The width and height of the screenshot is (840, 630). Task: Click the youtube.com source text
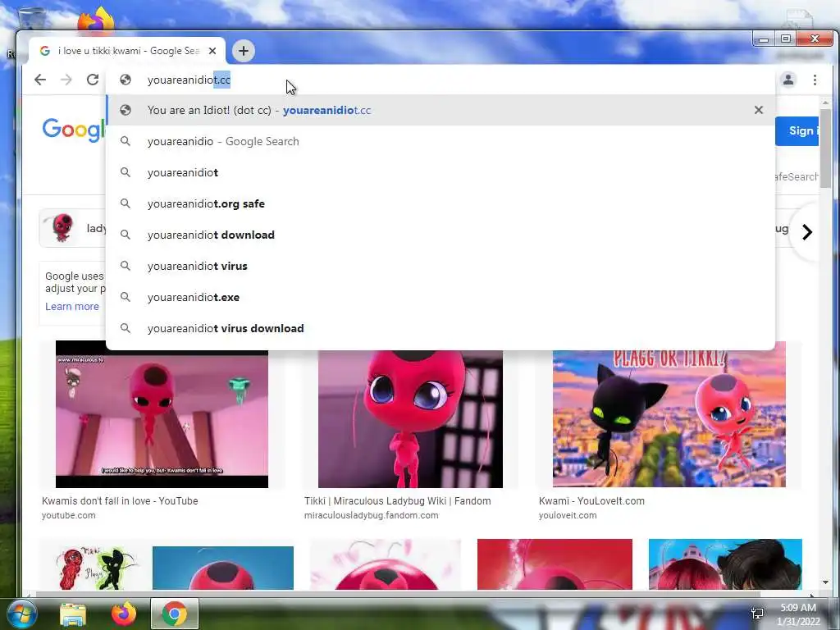click(x=69, y=515)
